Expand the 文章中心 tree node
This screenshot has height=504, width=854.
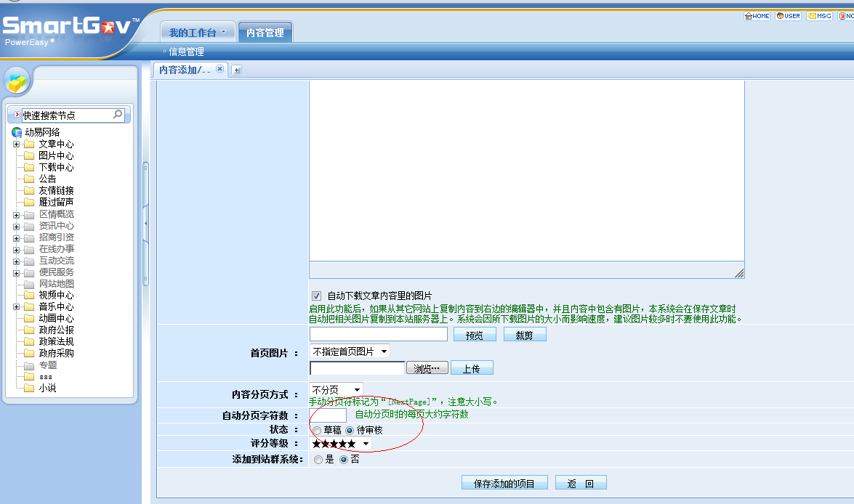click(16, 144)
